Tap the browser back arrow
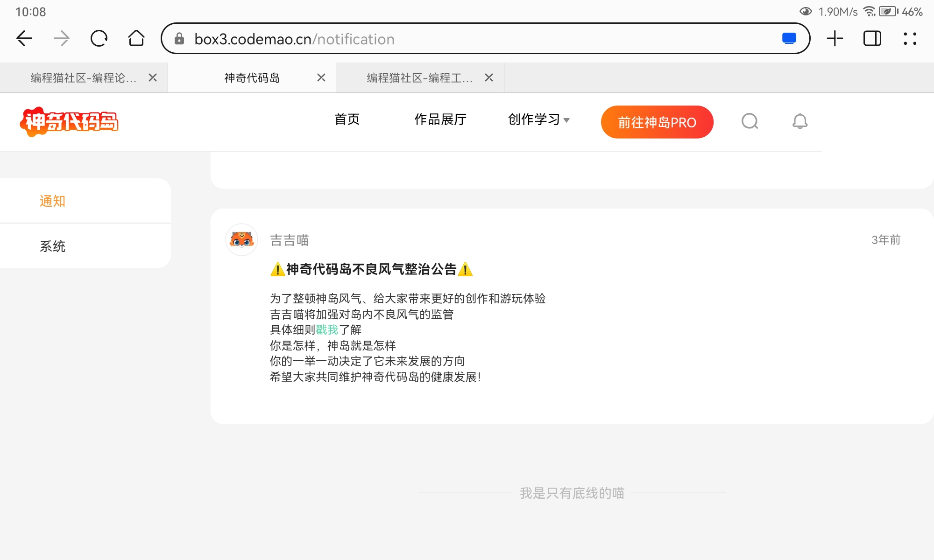Image resolution: width=934 pixels, height=560 pixels. (x=24, y=38)
